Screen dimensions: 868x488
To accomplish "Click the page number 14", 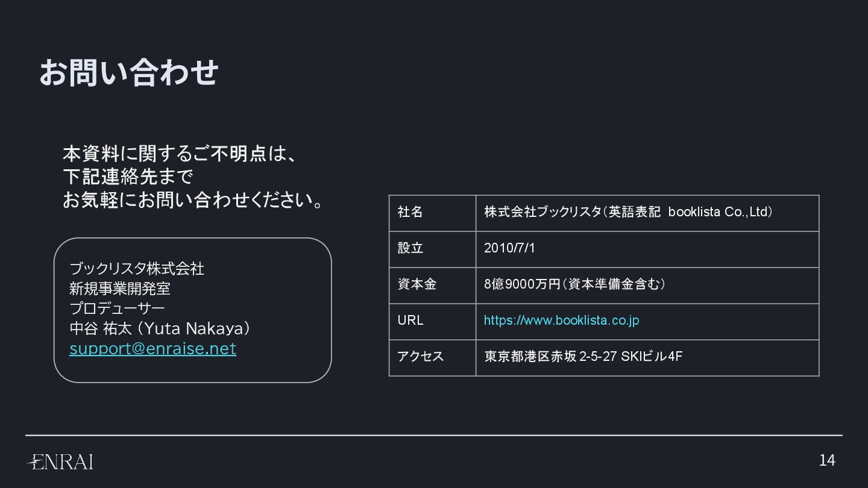I will tap(827, 460).
